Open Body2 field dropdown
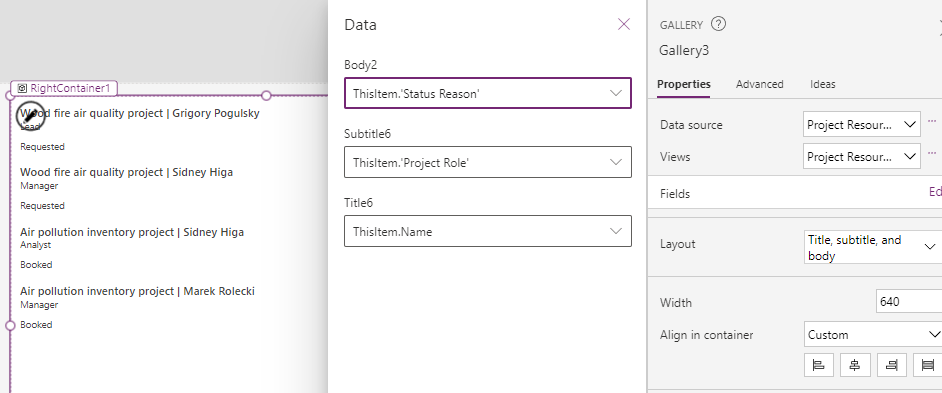This screenshot has height=393, width=942. [488, 93]
